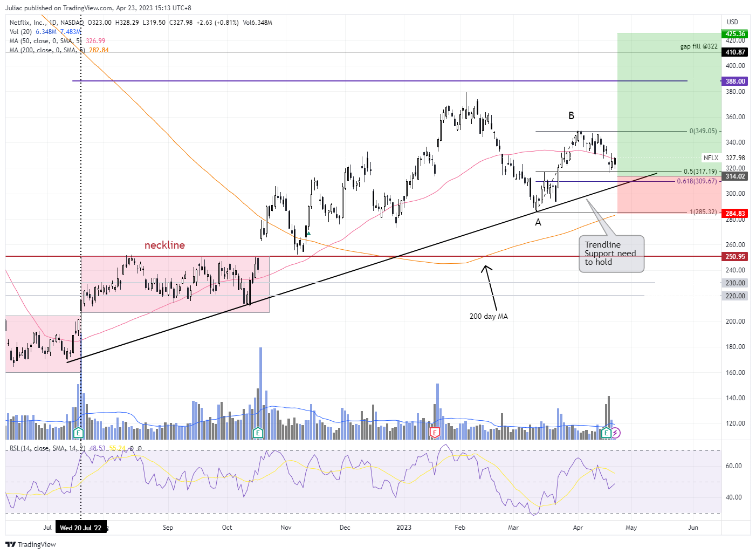Select the 284.83 red stop price label
This screenshot has width=756, height=554.
point(735,213)
